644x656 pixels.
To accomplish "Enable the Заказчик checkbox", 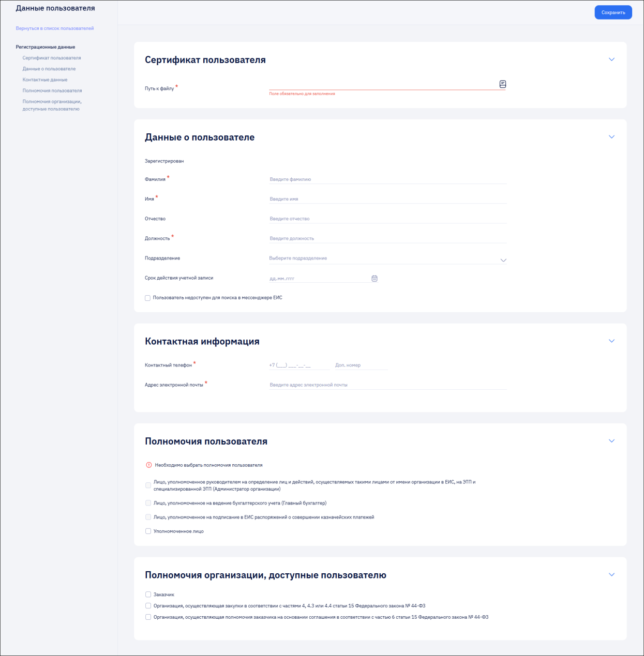I will 148,594.
